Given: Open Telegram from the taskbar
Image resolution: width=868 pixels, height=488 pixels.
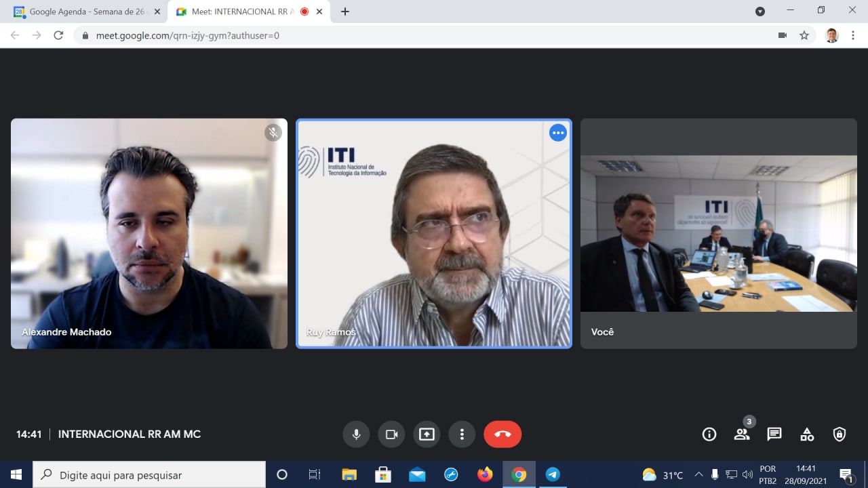Looking at the screenshot, I should (x=553, y=474).
